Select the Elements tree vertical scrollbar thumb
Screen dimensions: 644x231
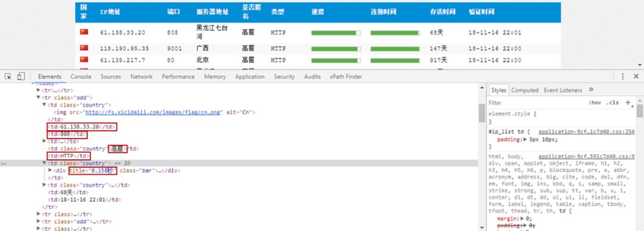point(482,113)
